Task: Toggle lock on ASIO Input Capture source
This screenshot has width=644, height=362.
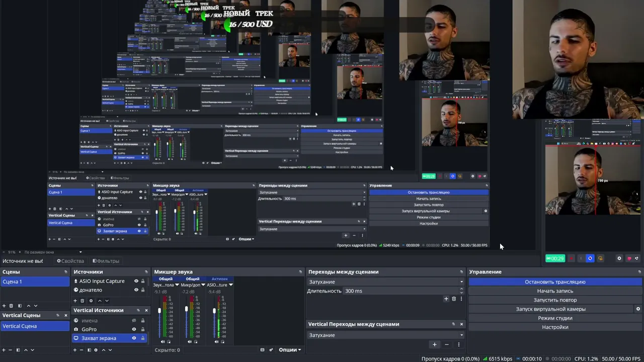Action: coord(143,281)
